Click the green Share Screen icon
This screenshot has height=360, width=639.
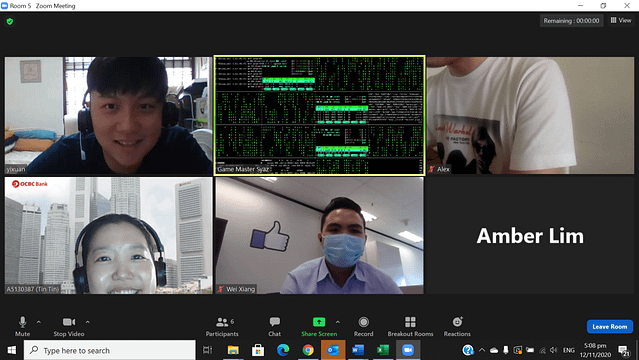pos(319,322)
